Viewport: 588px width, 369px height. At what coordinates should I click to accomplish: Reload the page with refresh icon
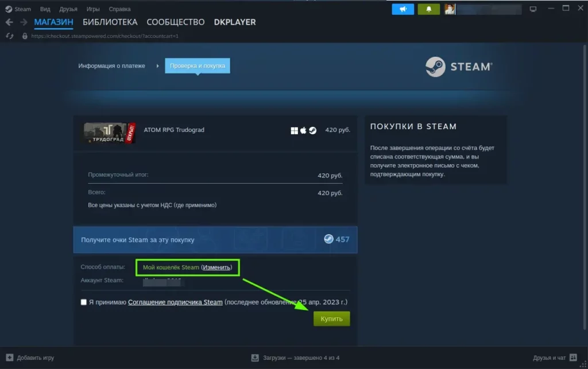(10, 36)
